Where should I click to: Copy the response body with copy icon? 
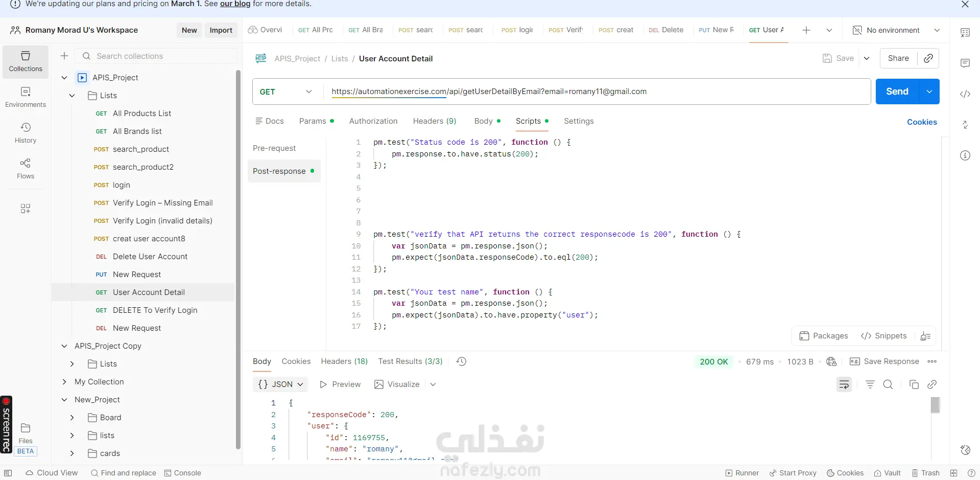(x=914, y=384)
